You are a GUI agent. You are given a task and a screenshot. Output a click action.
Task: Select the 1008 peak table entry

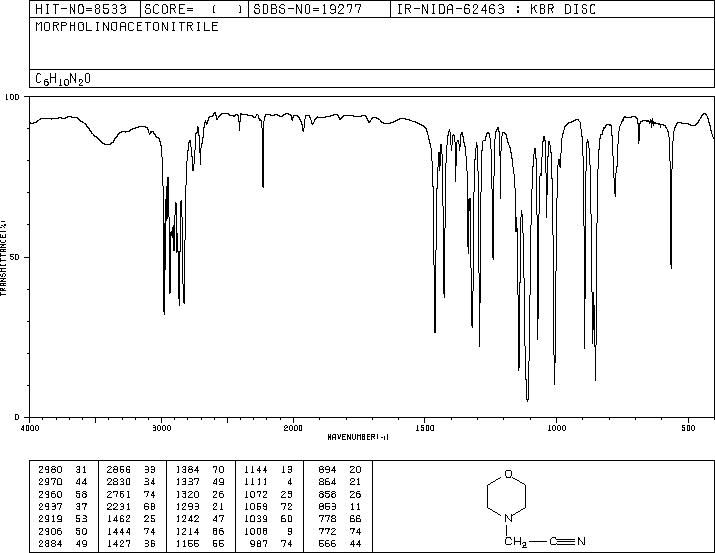click(268, 531)
